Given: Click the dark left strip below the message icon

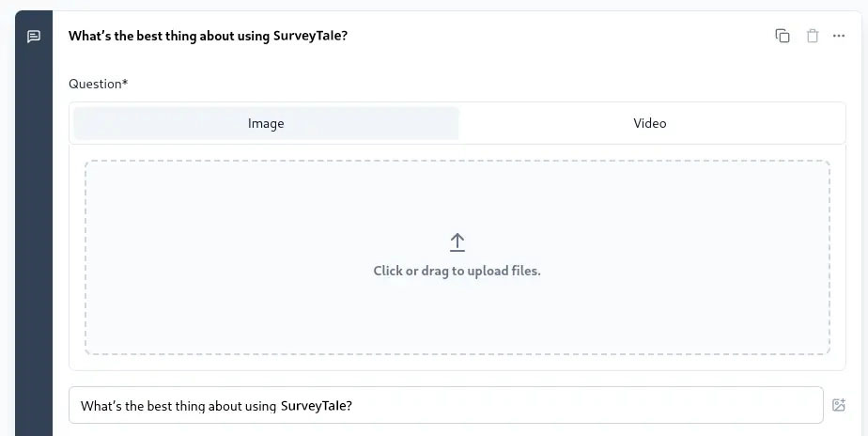Looking at the screenshot, I should coord(34,235).
